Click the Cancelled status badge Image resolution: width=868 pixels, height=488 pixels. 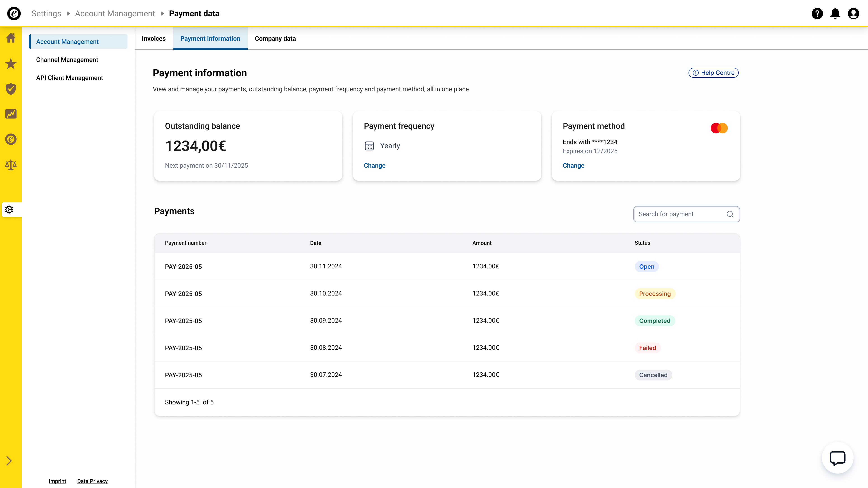pyautogui.click(x=653, y=375)
